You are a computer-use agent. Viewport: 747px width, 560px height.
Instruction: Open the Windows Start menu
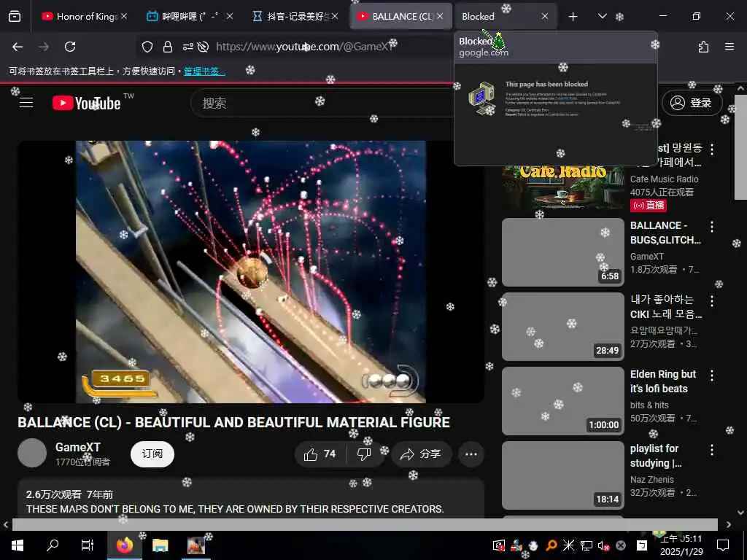tap(18, 545)
